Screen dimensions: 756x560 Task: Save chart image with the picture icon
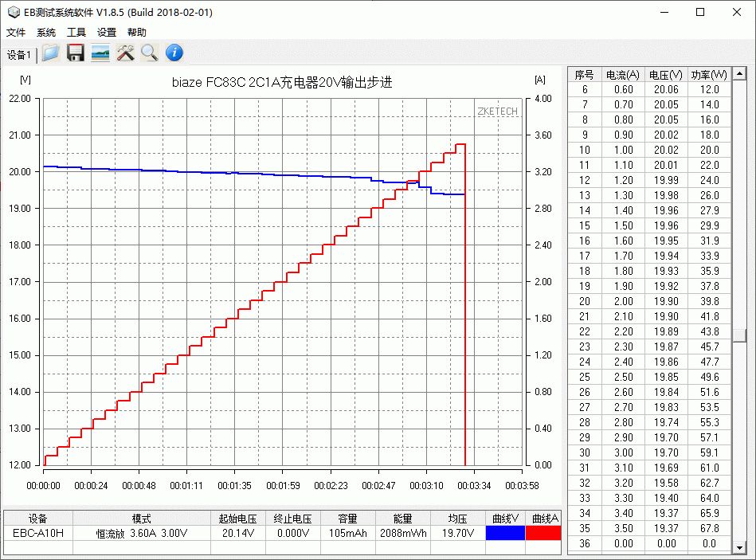pyautogui.click(x=100, y=53)
